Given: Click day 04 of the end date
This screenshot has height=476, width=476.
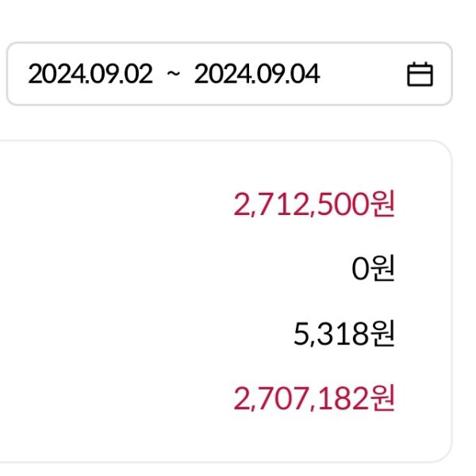Looking at the screenshot, I should coord(305,75).
